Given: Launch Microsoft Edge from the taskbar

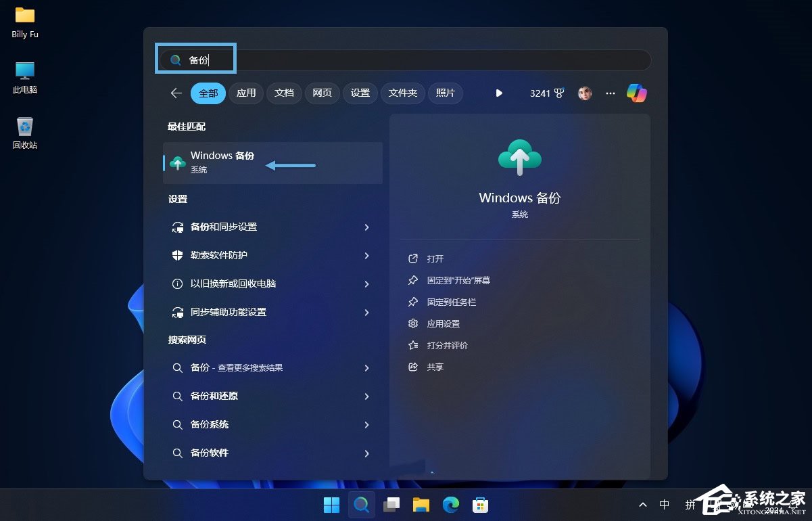Looking at the screenshot, I should tap(450, 504).
